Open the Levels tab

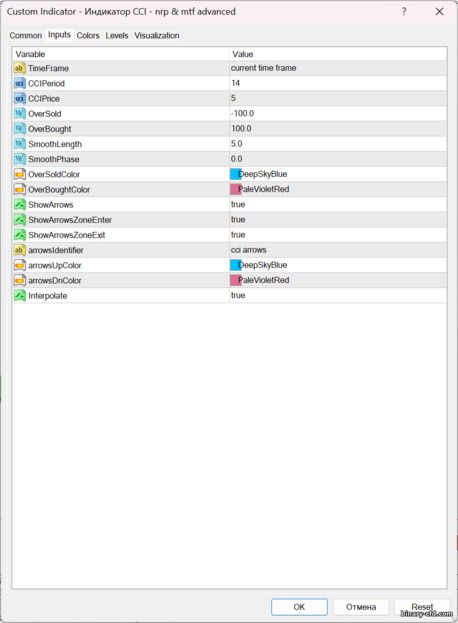[117, 35]
